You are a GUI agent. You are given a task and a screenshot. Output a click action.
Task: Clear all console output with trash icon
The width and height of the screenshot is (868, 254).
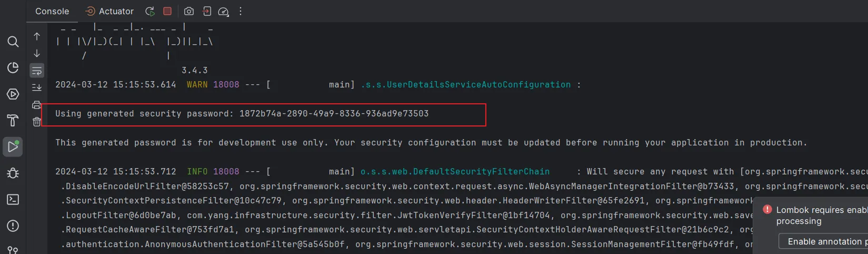click(x=37, y=122)
